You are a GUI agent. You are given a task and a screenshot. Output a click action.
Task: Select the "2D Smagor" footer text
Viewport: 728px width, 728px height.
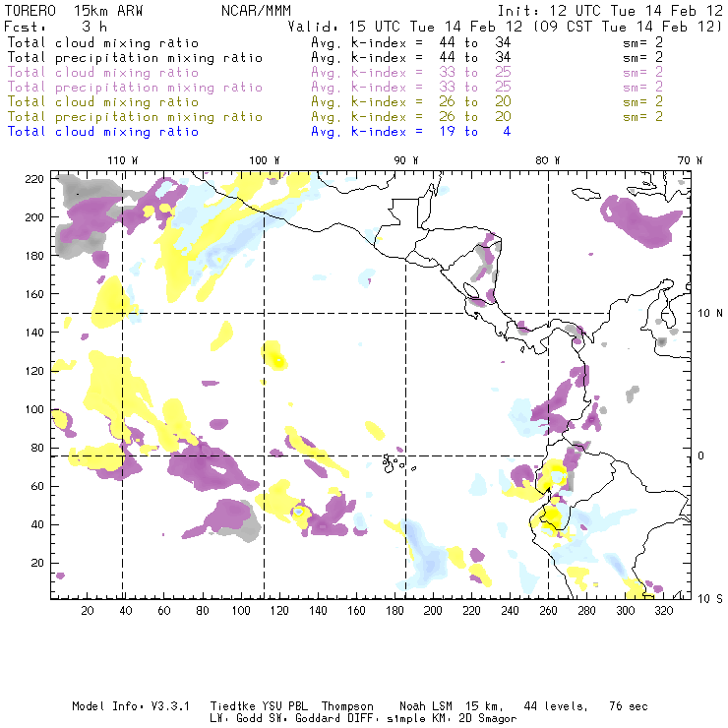[x=488, y=719]
